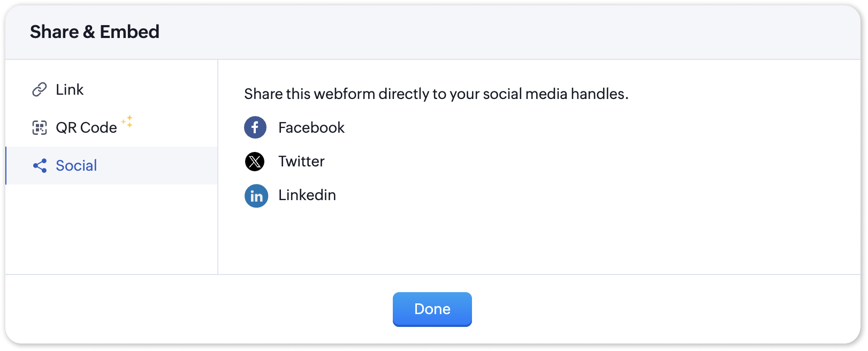
Task: Click the footer area left of Done
Action: (198, 309)
